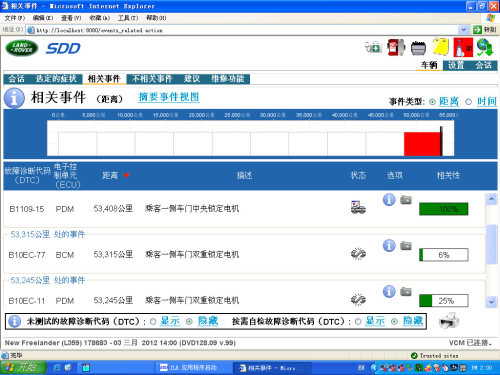Click status icon for B1109-15 row

(x=358, y=207)
